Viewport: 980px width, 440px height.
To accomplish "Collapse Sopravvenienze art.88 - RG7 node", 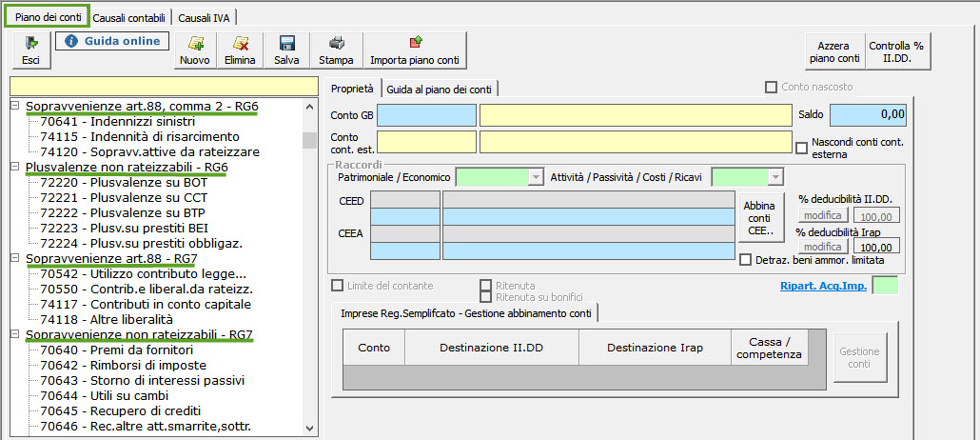I will 15,258.
